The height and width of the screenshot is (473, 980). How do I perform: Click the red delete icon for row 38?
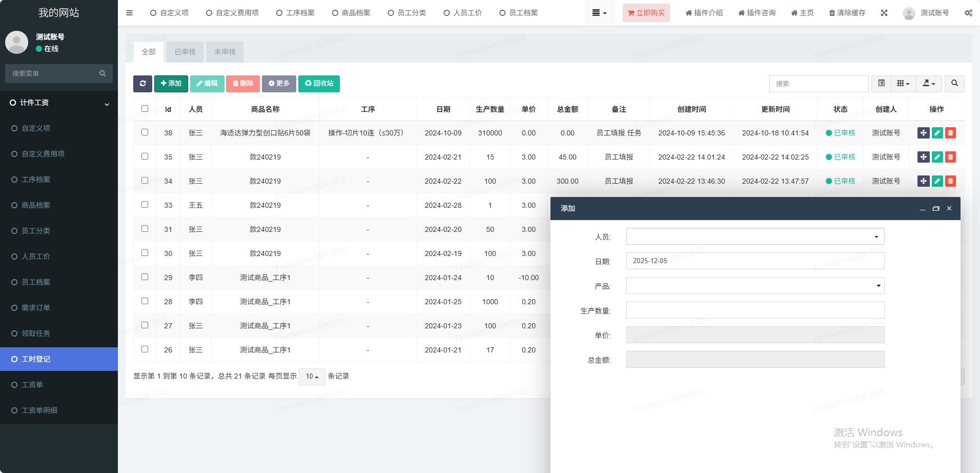(x=950, y=133)
